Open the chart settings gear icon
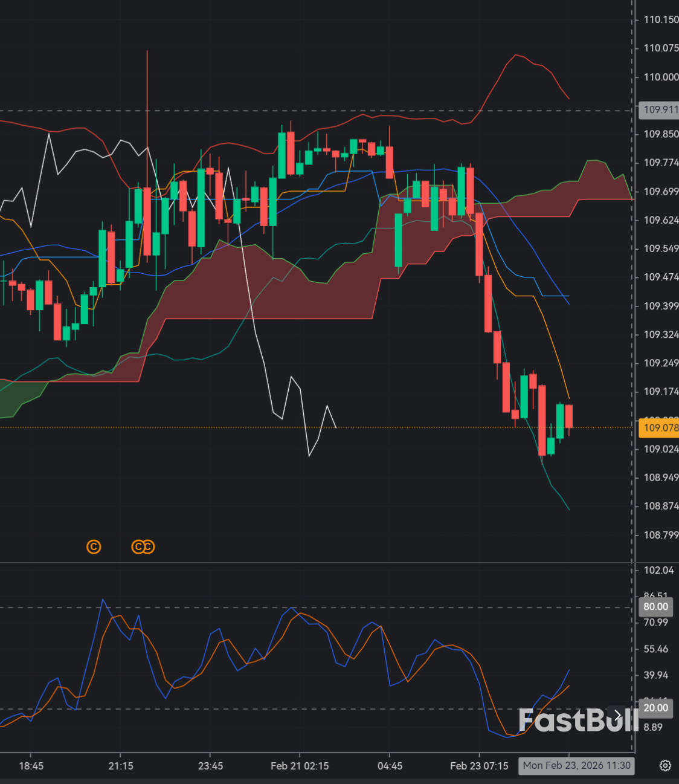This screenshot has height=784, width=679. tap(665, 765)
